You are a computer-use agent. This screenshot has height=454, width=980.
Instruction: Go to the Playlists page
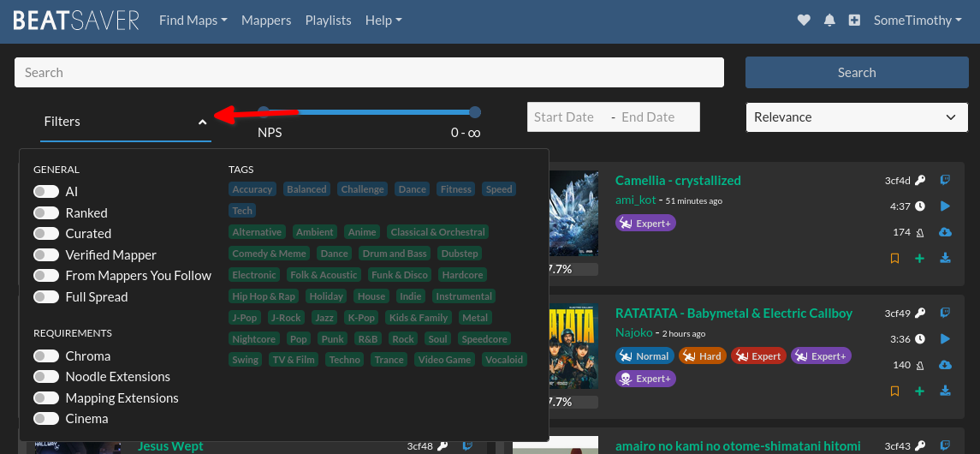328,21
